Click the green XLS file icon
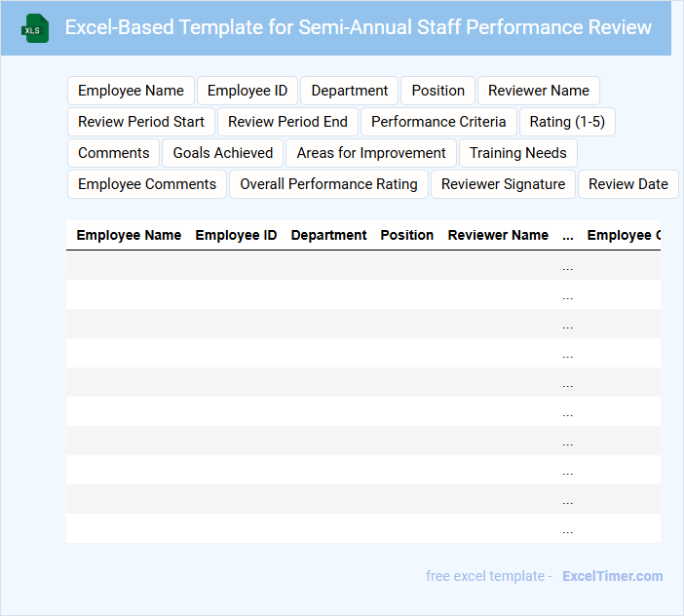This screenshot has height=616, width=684. tap(35, 28)
